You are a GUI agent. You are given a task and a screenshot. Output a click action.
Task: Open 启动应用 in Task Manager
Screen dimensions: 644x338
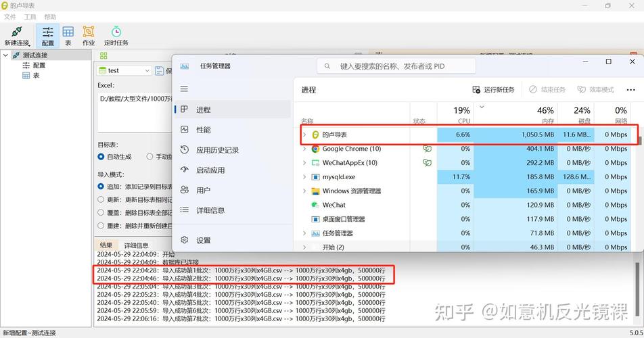[233, 170]
